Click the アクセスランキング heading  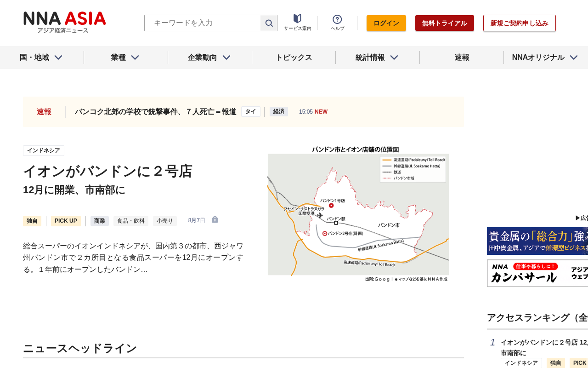click(x=537, y=317)
